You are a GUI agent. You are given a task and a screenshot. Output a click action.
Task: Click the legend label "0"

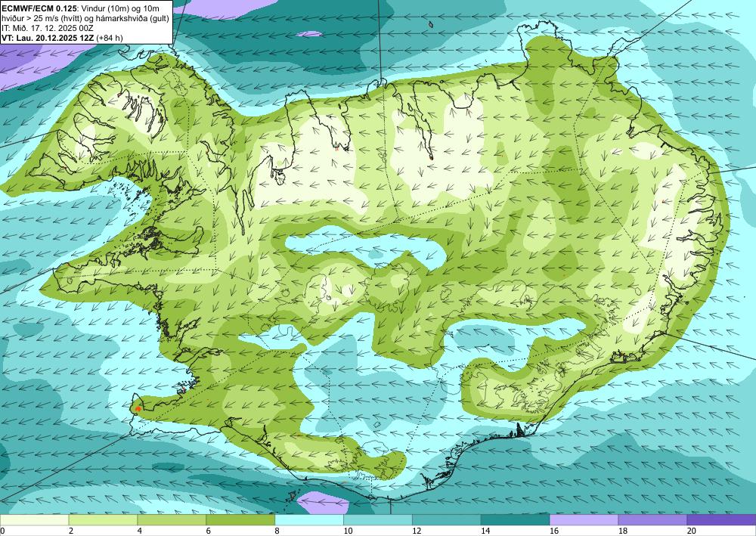[2, 531]
